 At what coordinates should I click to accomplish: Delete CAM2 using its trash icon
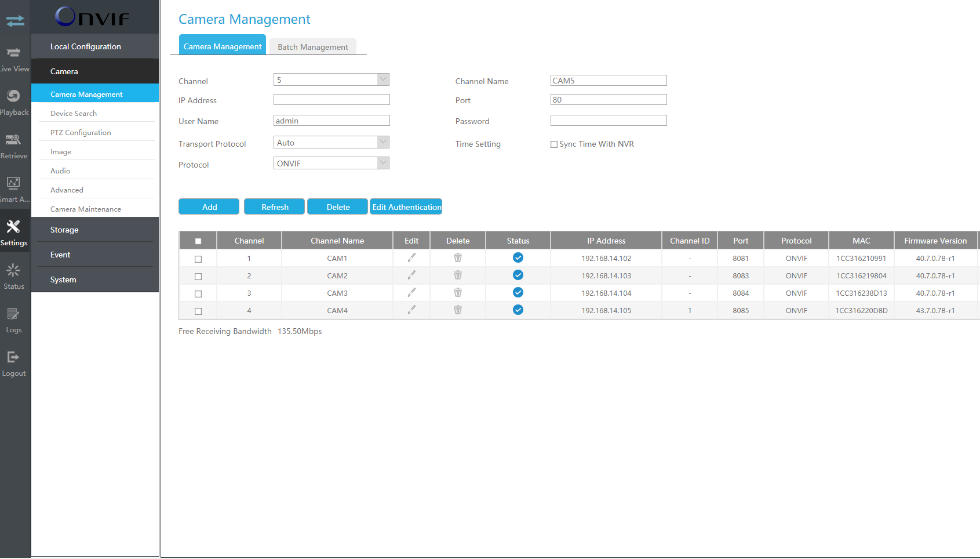tap(458, 275)
